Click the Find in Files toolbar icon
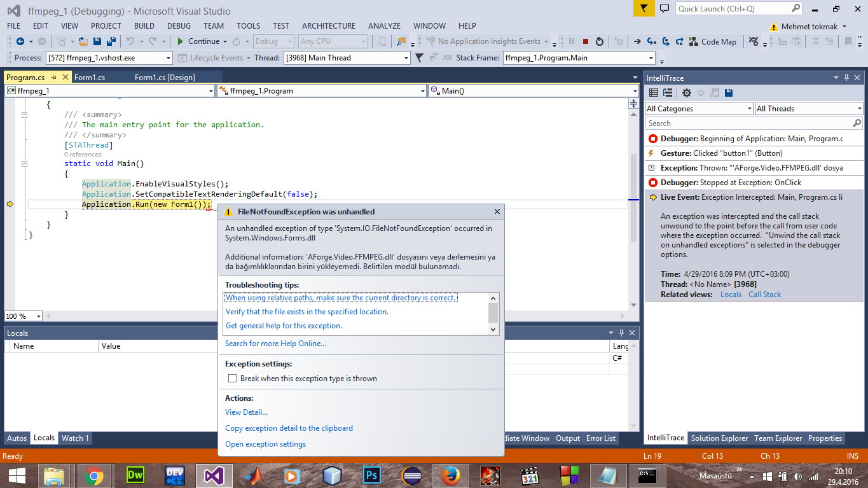Image resolution: width=868 pixels, height=488 pixels. (401, 41)
